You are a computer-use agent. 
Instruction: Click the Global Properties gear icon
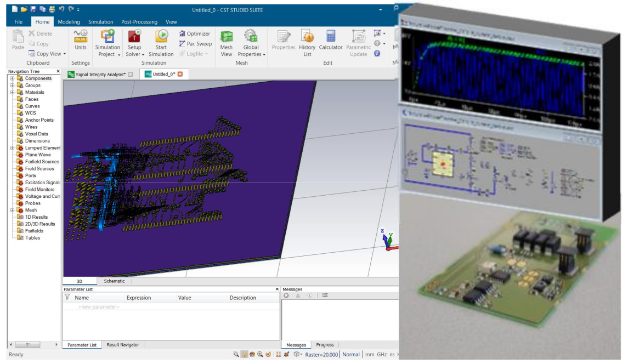point(251,36)
